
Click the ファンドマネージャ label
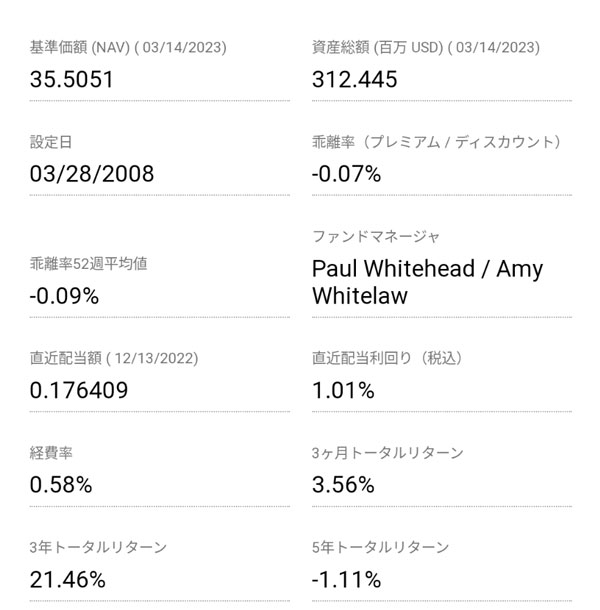pyautogui.click(x=376, y=237)
